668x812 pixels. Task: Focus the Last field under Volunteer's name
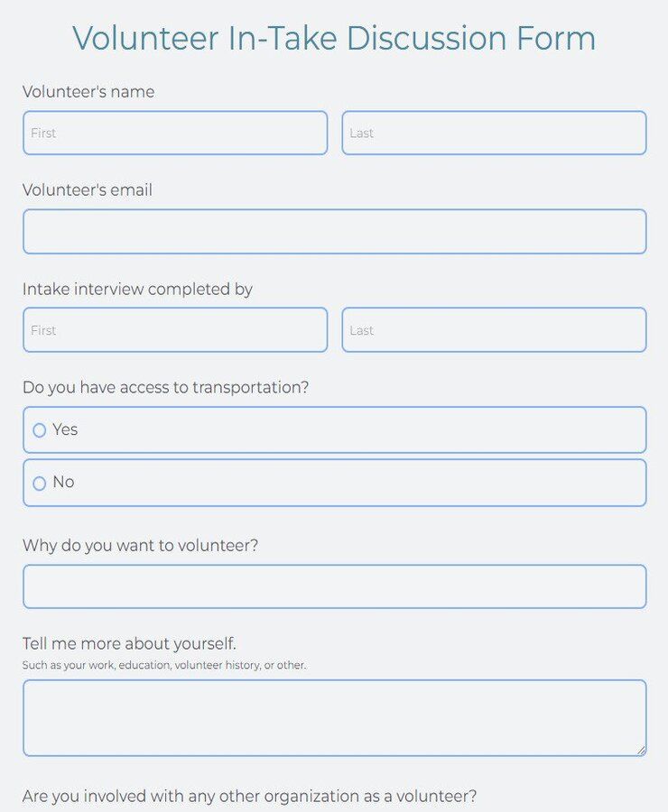pyautogui.click(x=495, y=133)
